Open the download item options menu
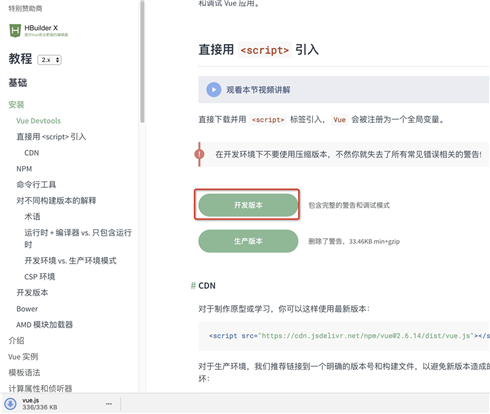Screen dimensions: 490x414 (109, 404)
